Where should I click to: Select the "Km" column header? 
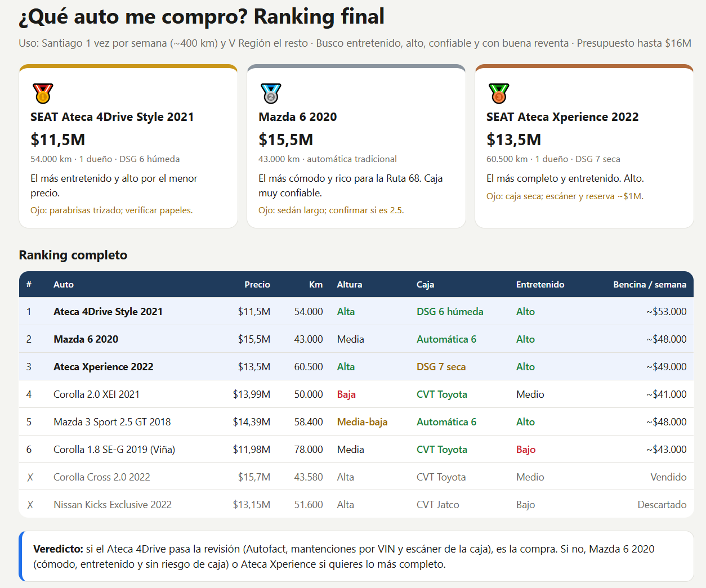click(x=316, y=285)
